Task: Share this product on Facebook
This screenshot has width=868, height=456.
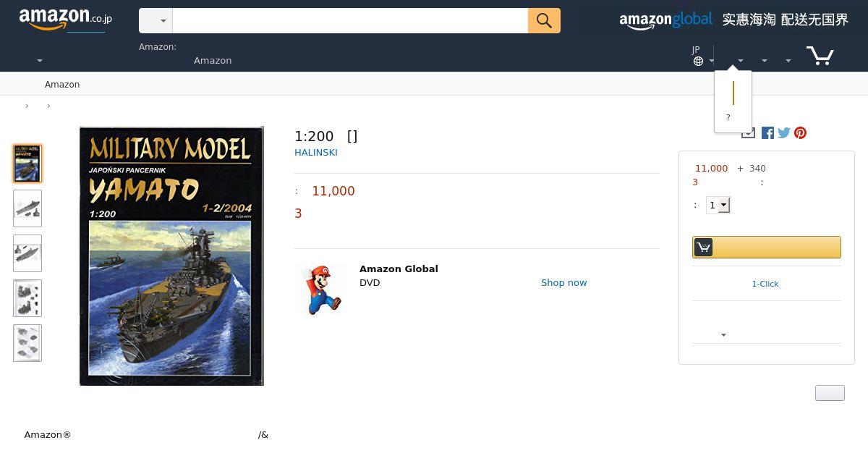Action: click(x=767, y=132)
